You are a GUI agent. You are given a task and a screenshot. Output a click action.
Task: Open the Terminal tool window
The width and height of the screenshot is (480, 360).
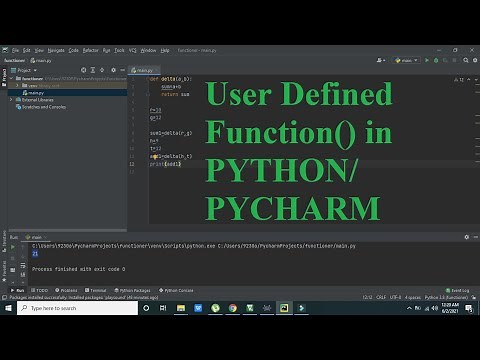click(x=95, y=290)
